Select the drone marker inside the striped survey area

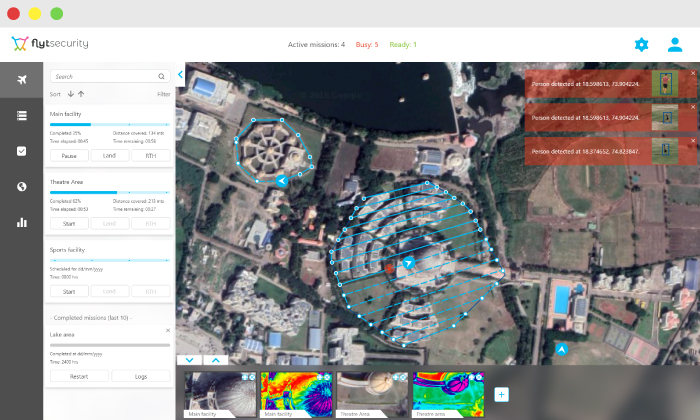pos(408,263)
